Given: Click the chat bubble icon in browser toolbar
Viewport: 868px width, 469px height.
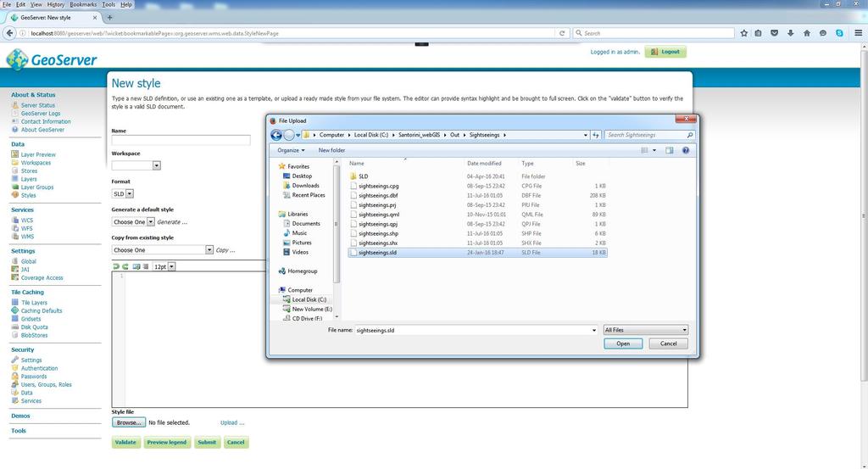Looking at the screenshot, I should 823,33.
